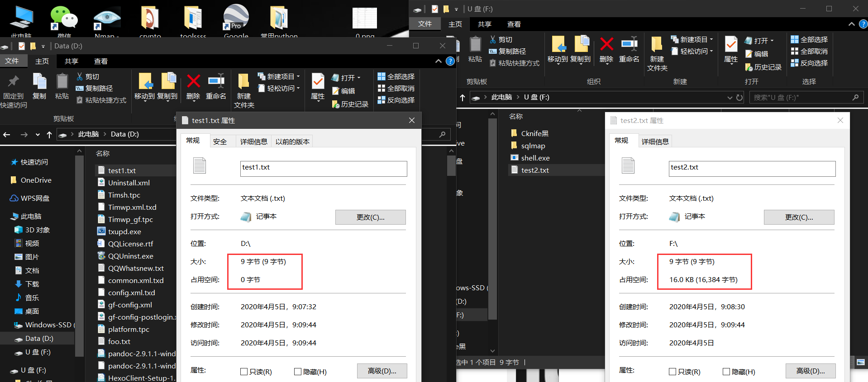Switch to Details tab in test2.txt properties

click(655, 141)
